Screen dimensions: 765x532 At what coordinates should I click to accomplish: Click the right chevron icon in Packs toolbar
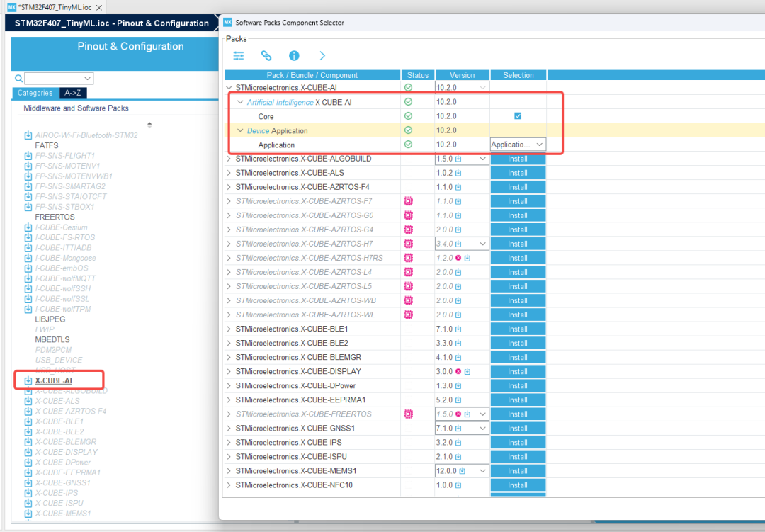click(x=322, y=56)
